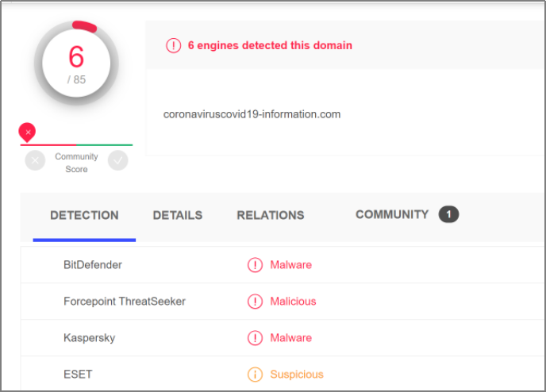The image size is (546, 392).
Task: Click the '6 engines detected this domain' message
Action: coord(270,45)
